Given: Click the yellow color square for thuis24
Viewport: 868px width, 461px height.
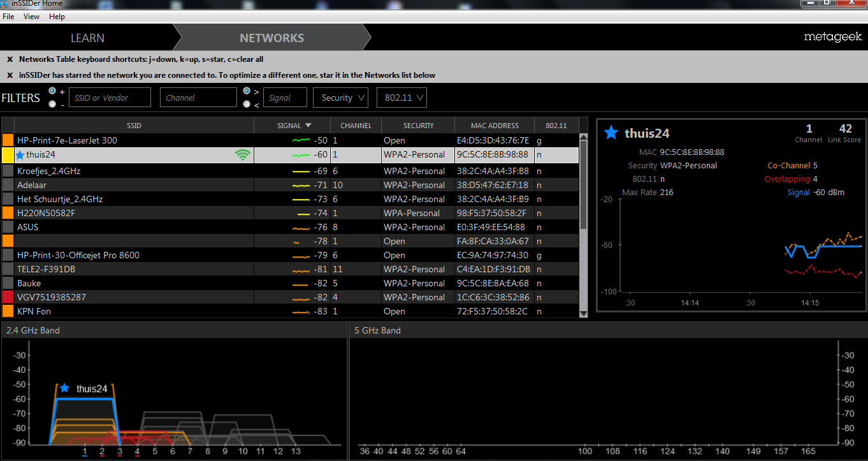Looking at the screenshot, I should pyautogui.click(x=8, y=155).
